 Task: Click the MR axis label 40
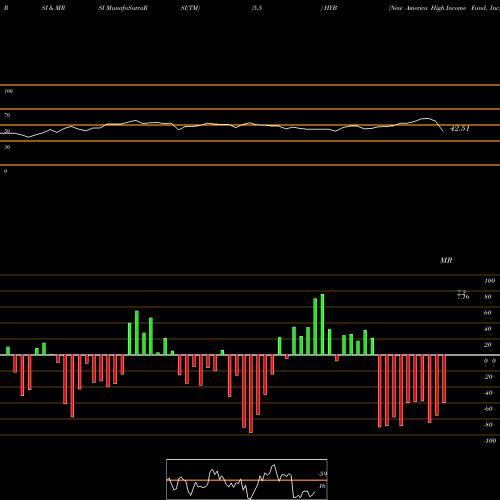tap(488, 329)
